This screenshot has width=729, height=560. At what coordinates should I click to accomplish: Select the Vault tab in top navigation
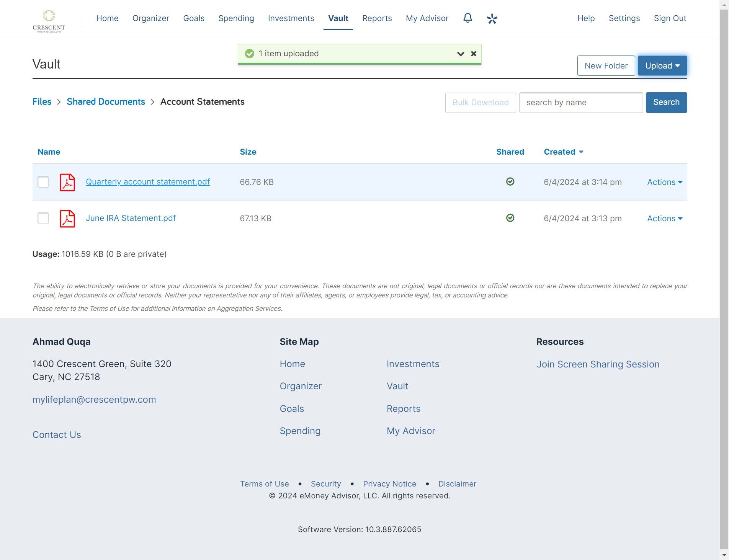338,18
